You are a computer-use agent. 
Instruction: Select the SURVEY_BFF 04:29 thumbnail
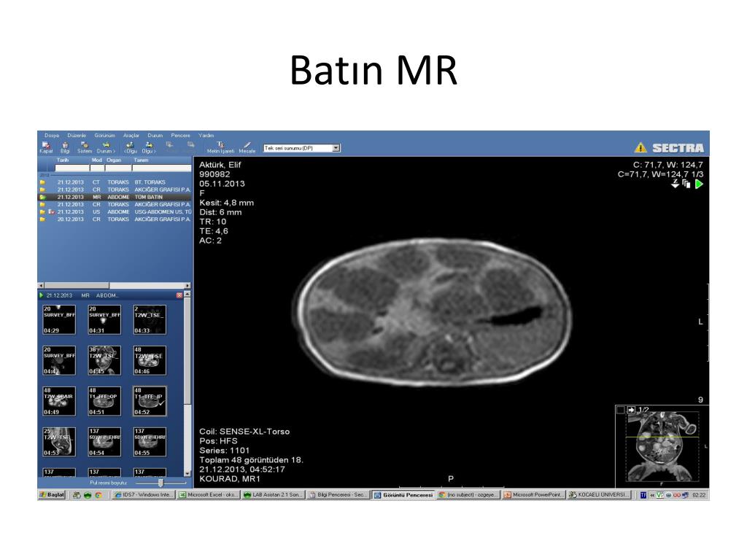click(59, 320)
